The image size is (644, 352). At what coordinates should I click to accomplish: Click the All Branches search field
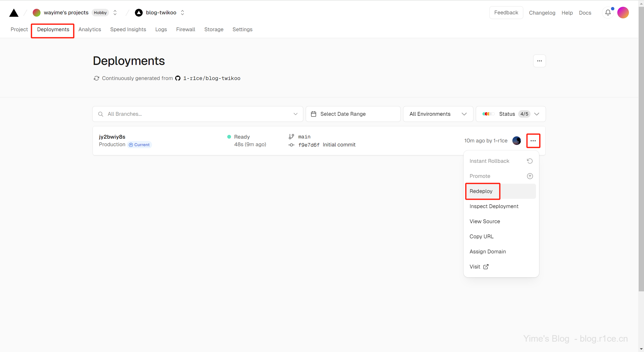[x=198, y=114]
